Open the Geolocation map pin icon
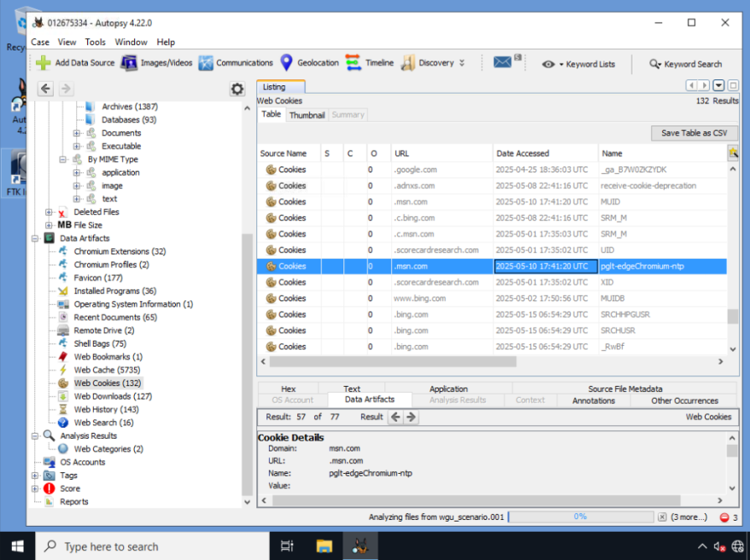 click(286, 62)
